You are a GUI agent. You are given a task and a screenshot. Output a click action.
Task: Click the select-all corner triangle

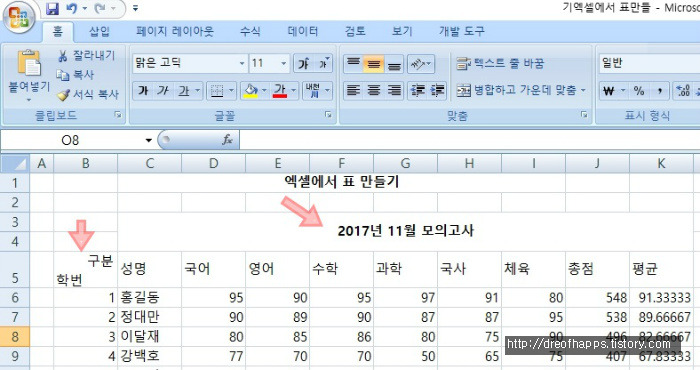click(15, 163)
